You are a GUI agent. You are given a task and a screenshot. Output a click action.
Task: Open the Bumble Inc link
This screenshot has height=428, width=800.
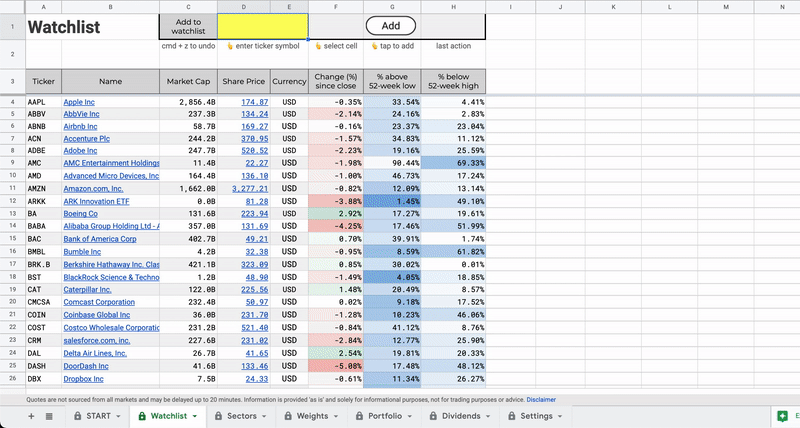pos(82,252)
